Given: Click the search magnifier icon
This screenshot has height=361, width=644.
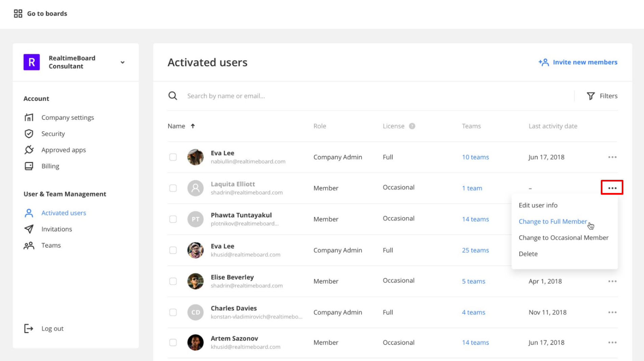Looking at the screenshot, I should tap(173, 96).
